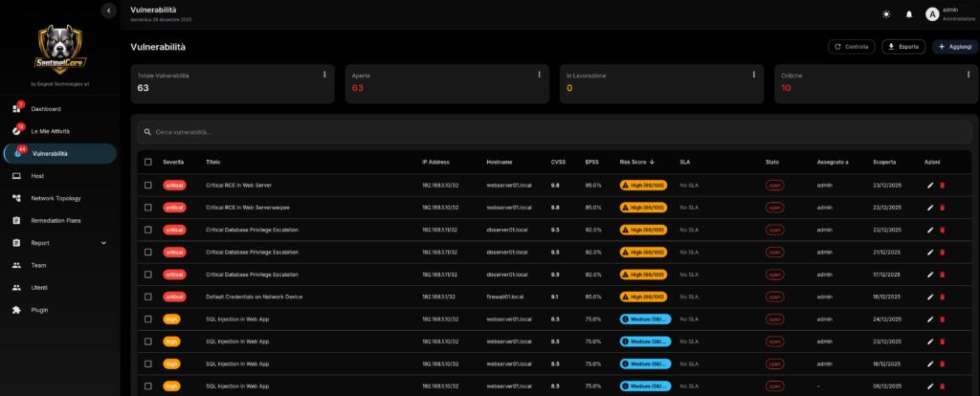Edit the Critical RCE in Web Serverweqwe row
Viewport: 980px width, 396px height.
930,208
